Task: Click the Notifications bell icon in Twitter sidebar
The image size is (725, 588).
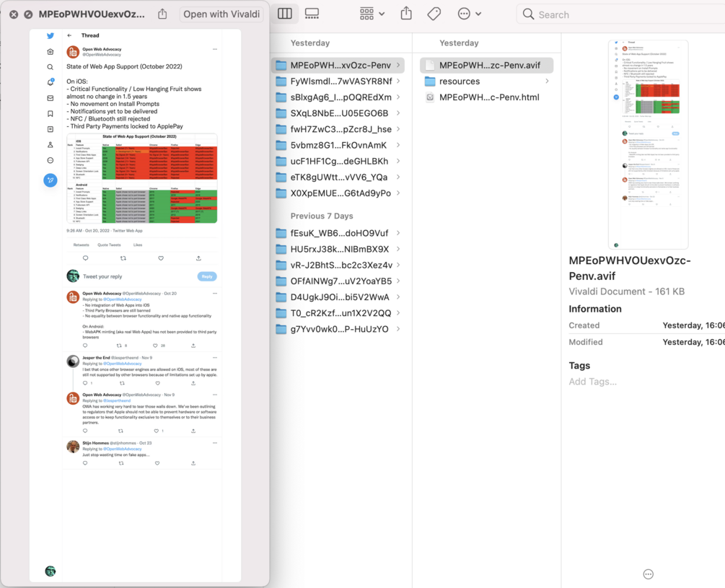Action: 50,82
